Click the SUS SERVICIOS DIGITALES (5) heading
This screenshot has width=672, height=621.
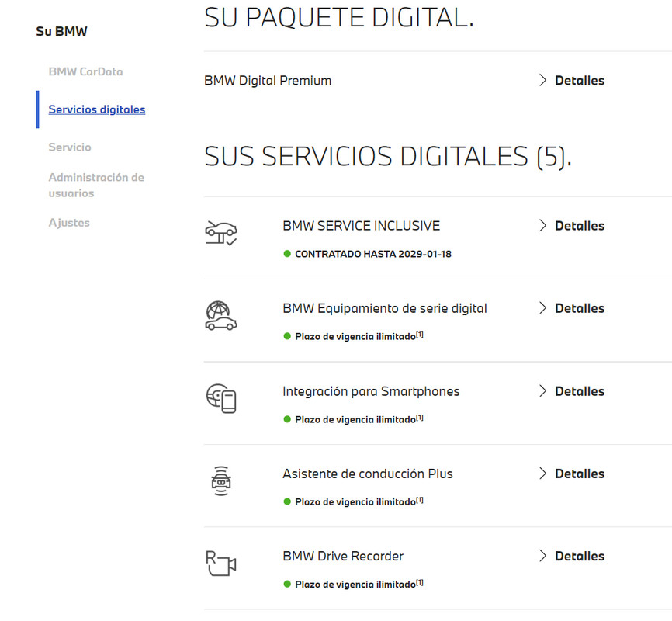[388, 156]
